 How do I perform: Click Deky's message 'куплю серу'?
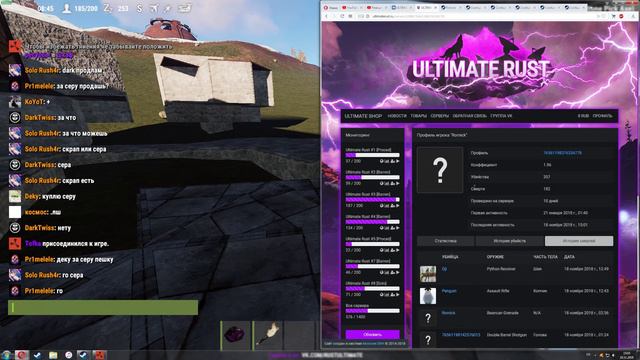click(x=58, y=196)
